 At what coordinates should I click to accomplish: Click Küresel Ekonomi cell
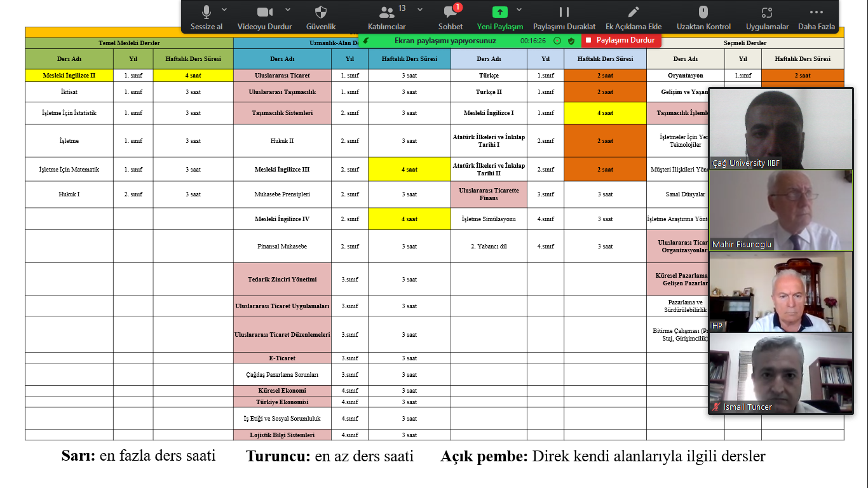click(x=282, y=391)
